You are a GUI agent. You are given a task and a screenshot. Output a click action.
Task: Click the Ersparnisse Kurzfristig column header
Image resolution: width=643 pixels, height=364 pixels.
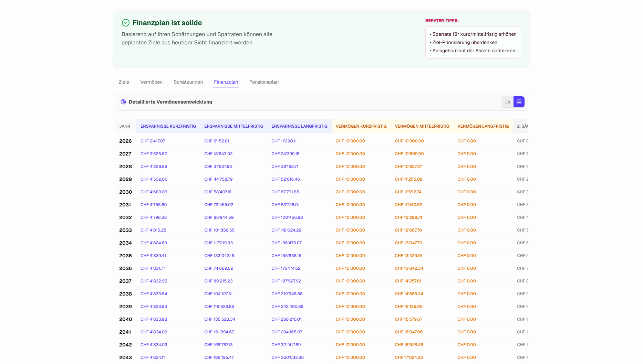point(168,126)
